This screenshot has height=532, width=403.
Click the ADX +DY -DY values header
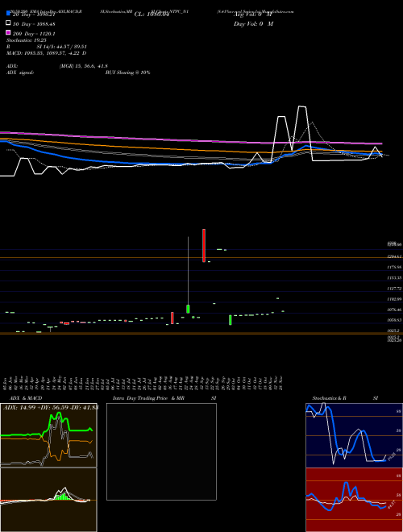(50, 407)
